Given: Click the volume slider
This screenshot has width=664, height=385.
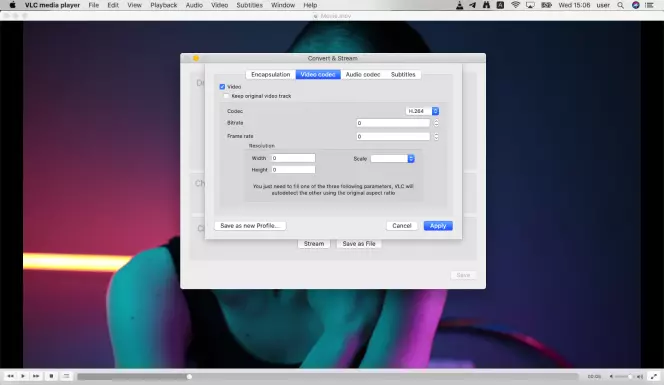Looking at the screenshot, I should coord(625,377).
